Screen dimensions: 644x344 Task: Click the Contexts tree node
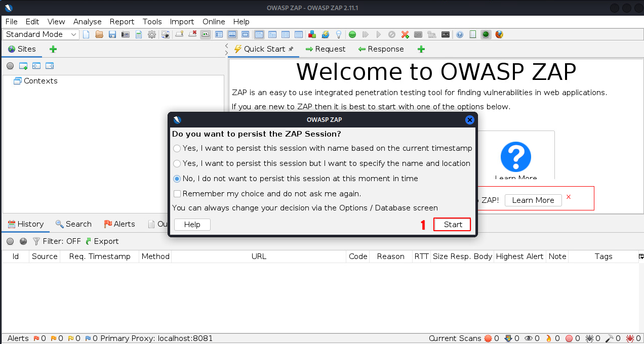coord(41,81)
